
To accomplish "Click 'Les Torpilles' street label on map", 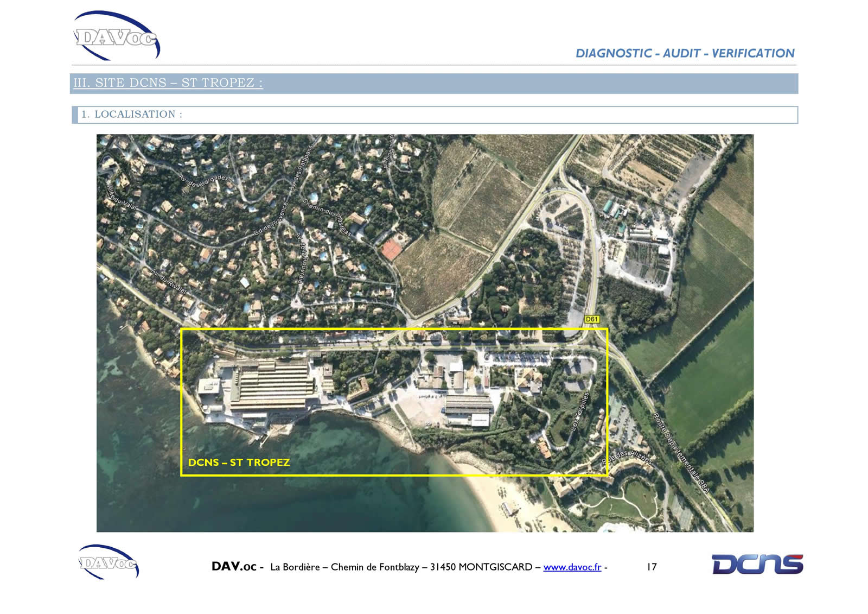I will click(x=580, y=412).
